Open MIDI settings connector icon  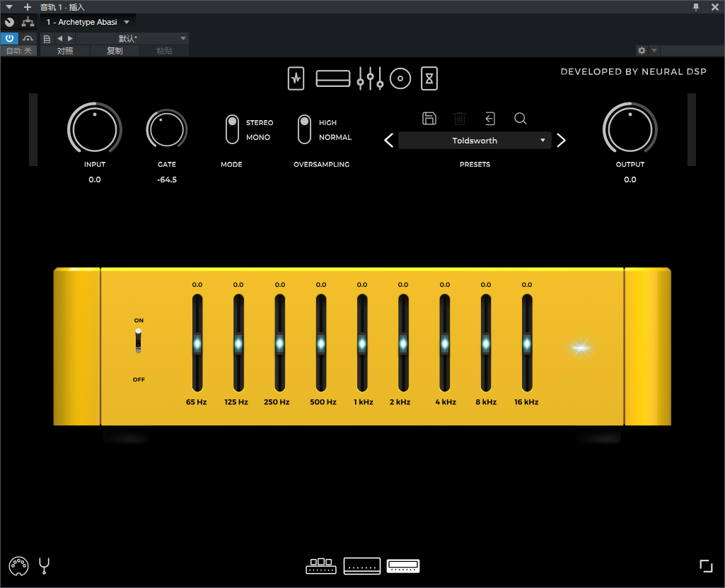[x=18, y=566]
